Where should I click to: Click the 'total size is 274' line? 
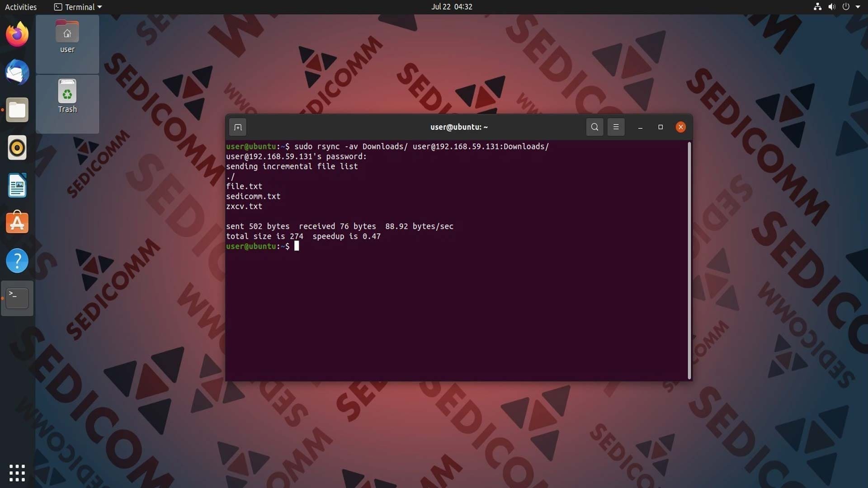click(x=303, y=236)
